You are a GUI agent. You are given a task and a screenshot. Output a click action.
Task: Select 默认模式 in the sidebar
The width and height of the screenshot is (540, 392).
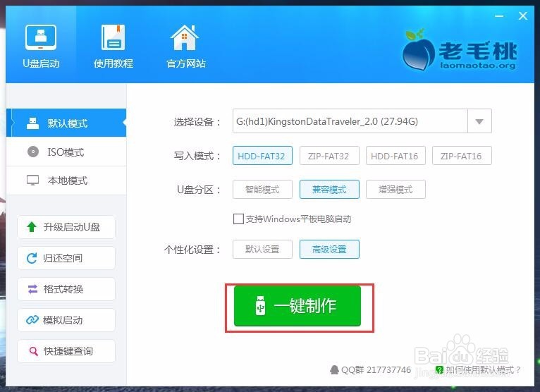(x=66, y=123)
